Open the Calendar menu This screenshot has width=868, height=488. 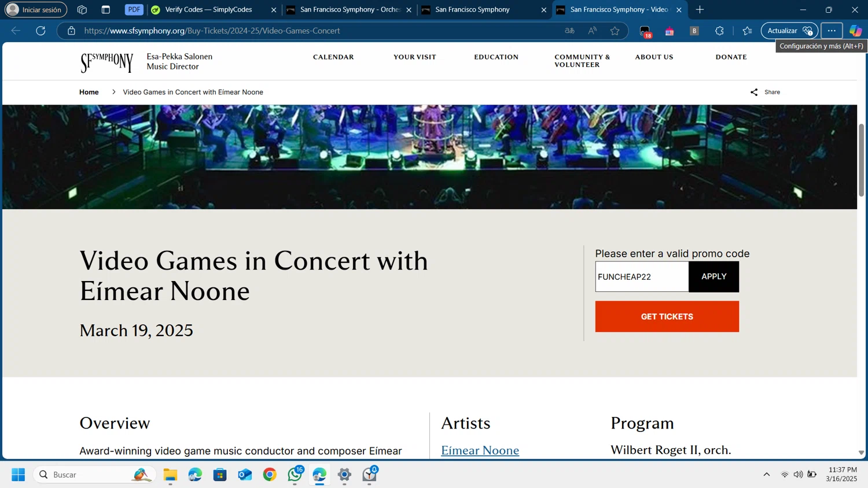(x=333, y=57)
